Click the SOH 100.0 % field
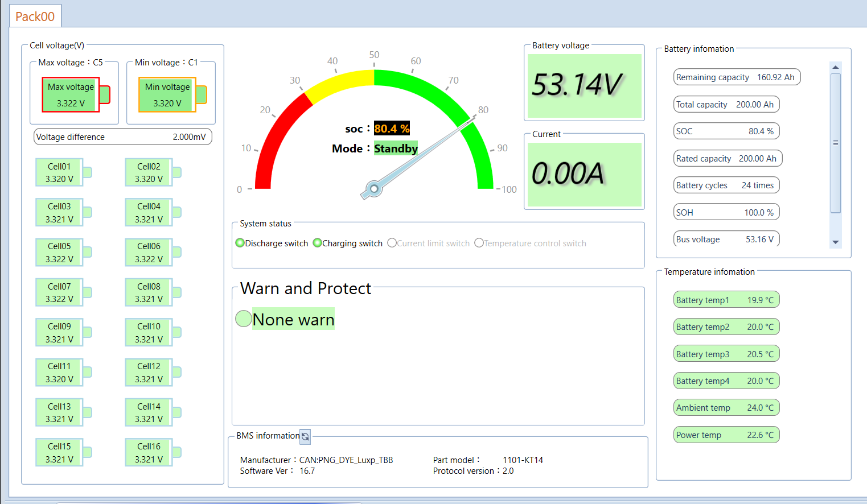The width and height of the screenshot is (867, 504). coord(726,212)
